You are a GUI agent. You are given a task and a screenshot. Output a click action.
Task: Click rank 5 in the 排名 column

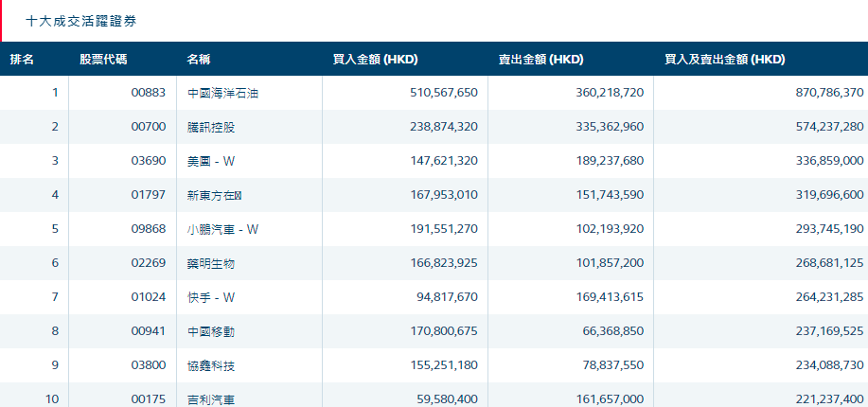pos(55,229)
